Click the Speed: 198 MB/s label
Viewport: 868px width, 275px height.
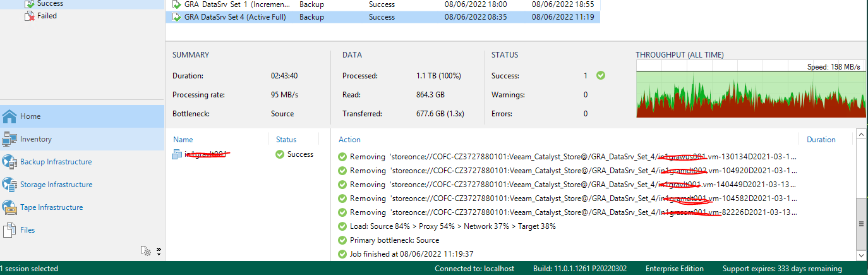click(x=833, y=66)
